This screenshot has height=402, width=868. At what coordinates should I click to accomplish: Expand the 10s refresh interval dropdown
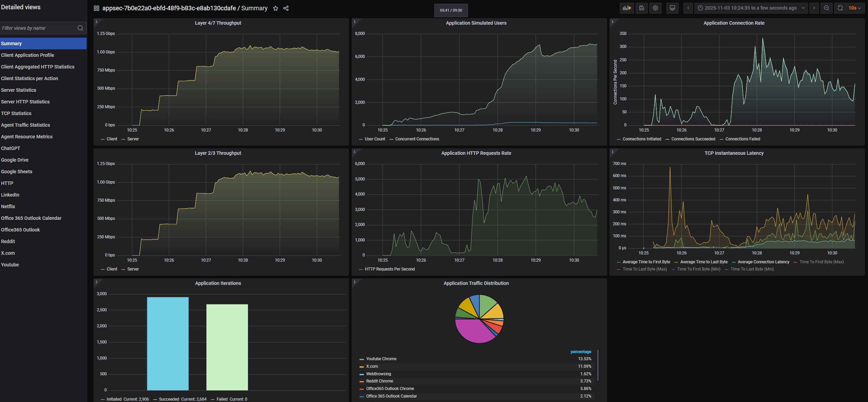pos(855,8)
